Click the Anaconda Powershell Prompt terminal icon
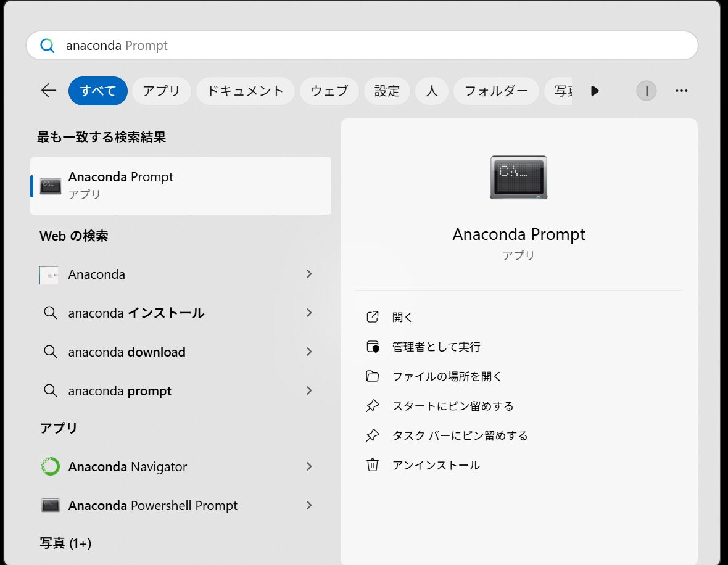Image resolution: width=728 pixels, height=565 pixels. (x=50, y=505)
